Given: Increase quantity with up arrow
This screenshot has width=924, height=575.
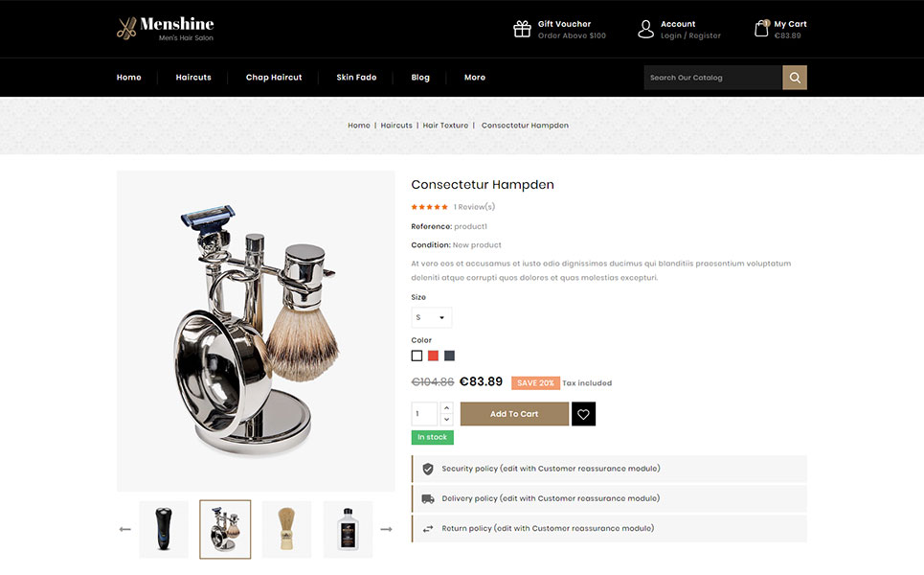Looking at the screenshot, I should pos(446,408).
